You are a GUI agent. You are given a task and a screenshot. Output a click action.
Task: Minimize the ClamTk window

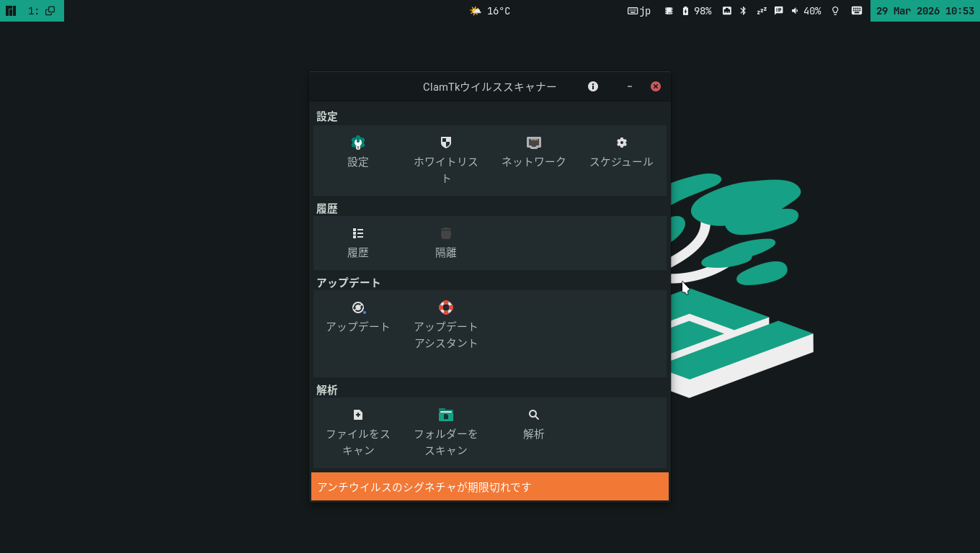(630, 86)
